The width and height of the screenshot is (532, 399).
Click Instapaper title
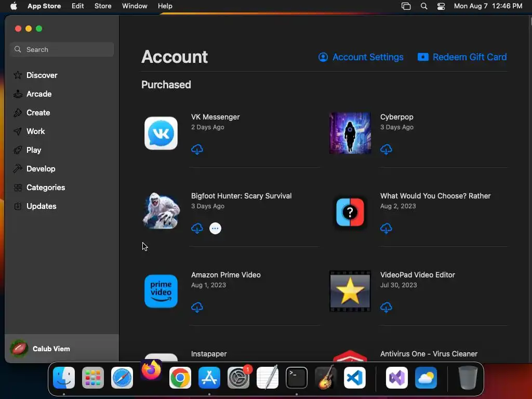point(209,354)
